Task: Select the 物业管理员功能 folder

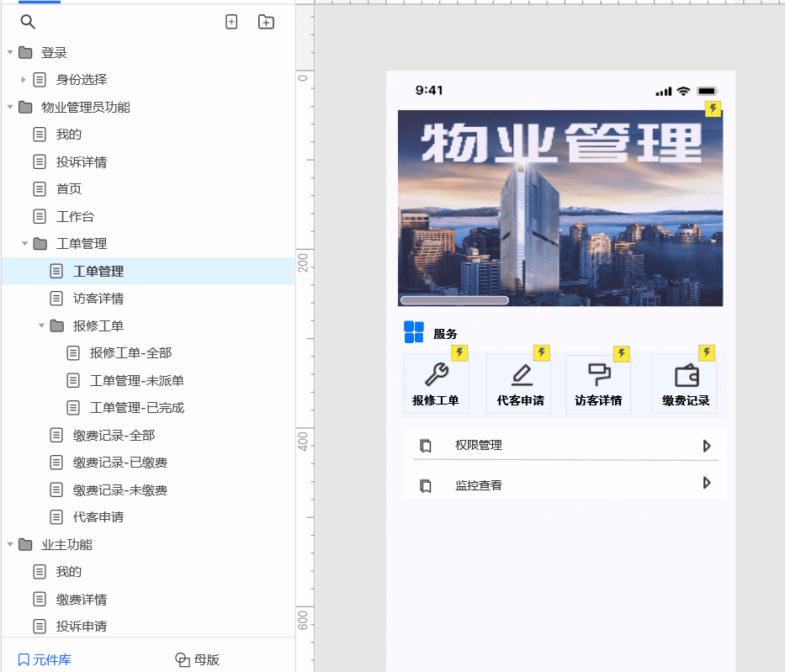Action: coord(86,107)
